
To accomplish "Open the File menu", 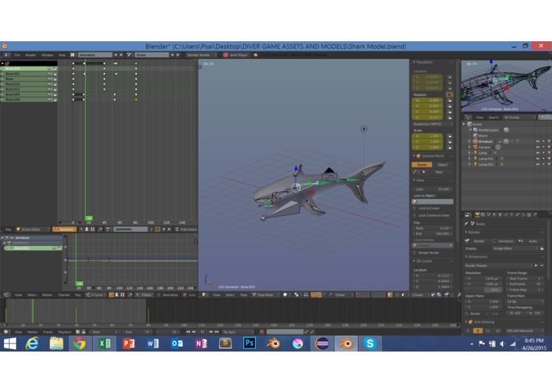I will 17,55.
